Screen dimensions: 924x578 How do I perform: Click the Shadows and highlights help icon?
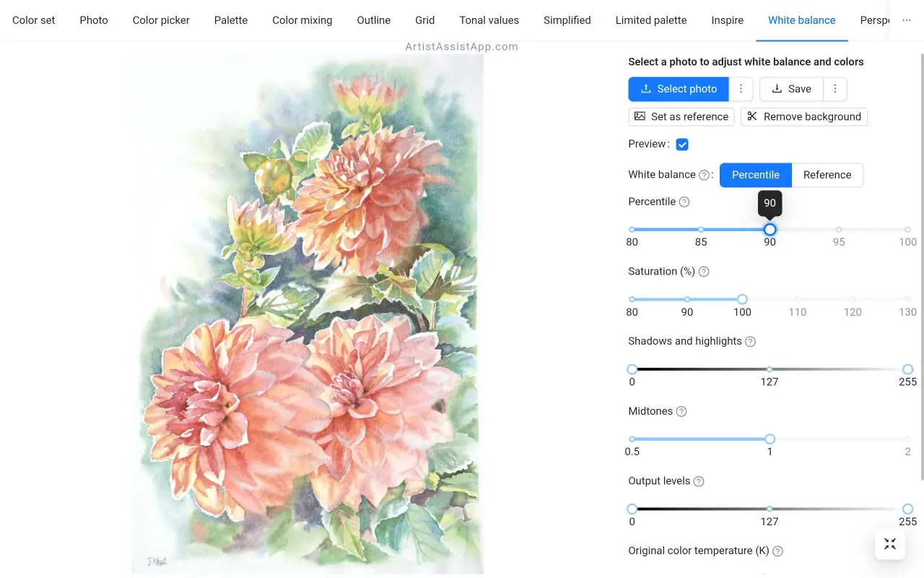750,342
